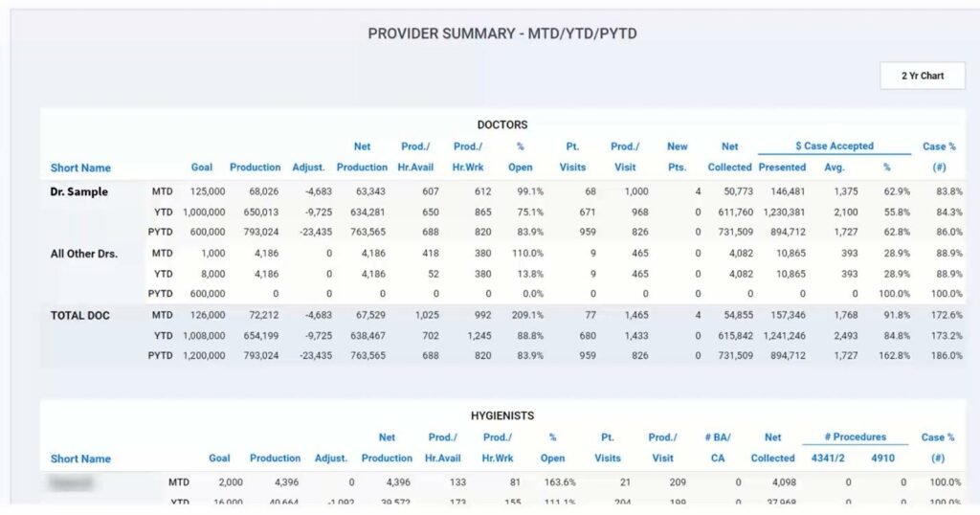Click the New Pts. column header
980x515 pixels.
pyautogui.click(x=677, y=157)
